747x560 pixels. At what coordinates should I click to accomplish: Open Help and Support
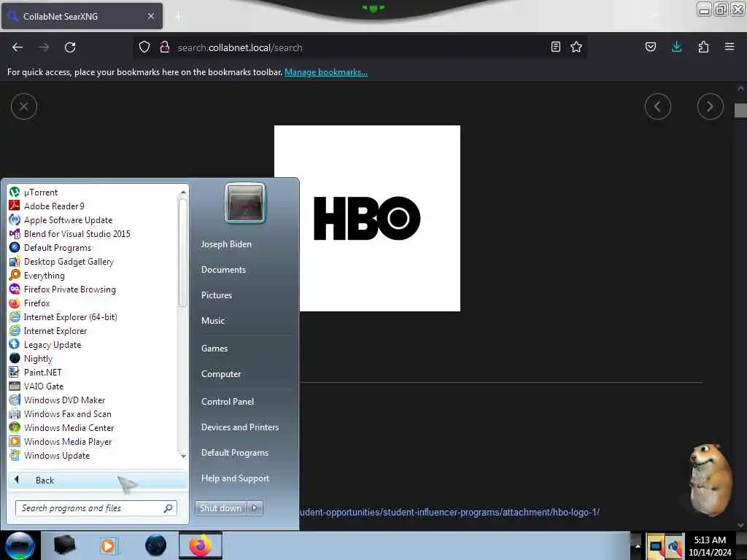click(236, 478)
